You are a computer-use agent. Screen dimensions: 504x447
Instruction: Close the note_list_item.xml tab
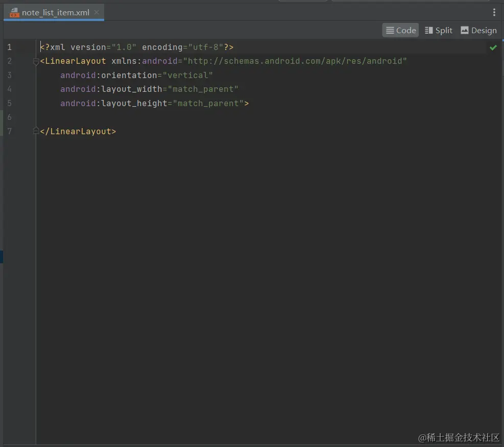point(97,12)
